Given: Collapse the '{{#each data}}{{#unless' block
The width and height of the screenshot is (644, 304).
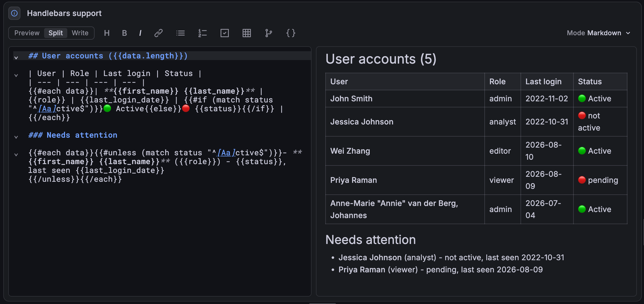Looking at the screenshot, I should tap(16, 154).
